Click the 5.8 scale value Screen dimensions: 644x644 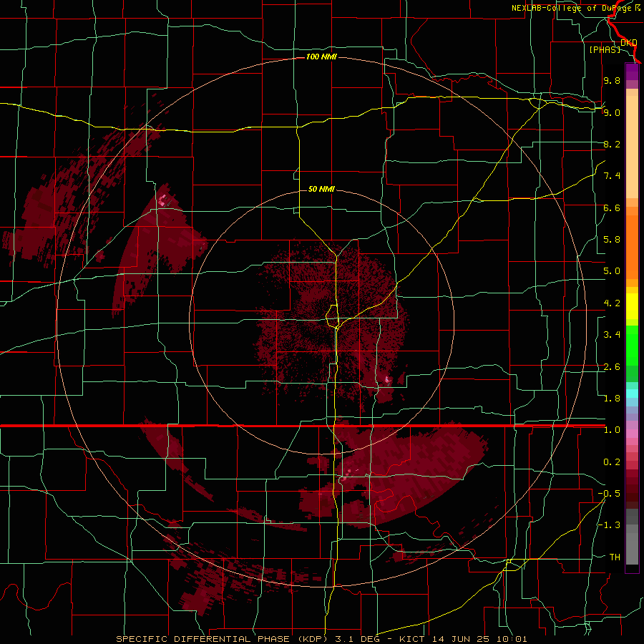tap(612, 240)
